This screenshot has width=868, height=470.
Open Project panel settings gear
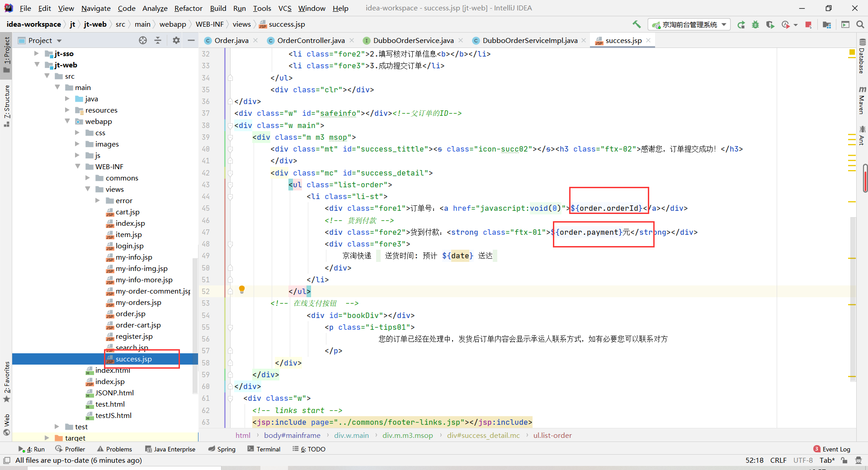pyautogui.click(x=176, y=40)
